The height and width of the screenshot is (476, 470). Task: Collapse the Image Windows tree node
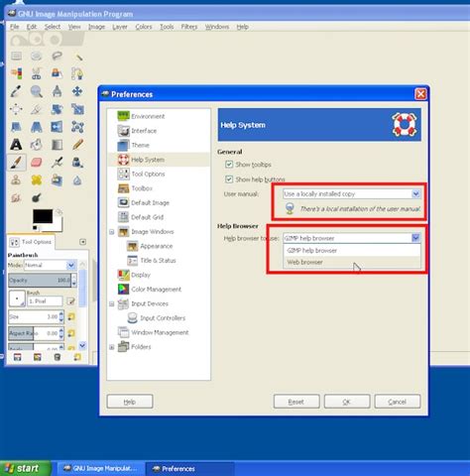[112, 232]
